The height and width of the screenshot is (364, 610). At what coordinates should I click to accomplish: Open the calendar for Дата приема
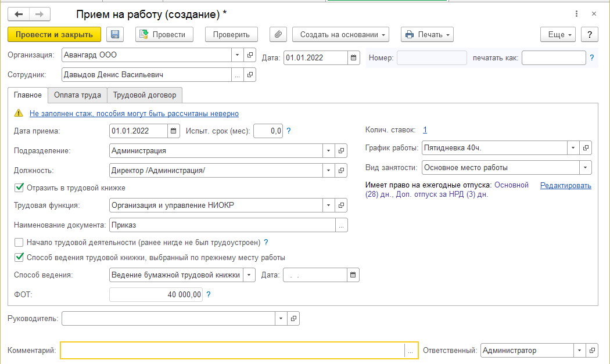[x=173, y=131]
